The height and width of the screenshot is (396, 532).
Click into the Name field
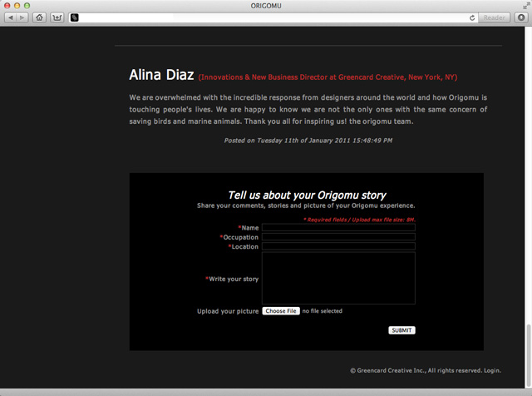338,228
